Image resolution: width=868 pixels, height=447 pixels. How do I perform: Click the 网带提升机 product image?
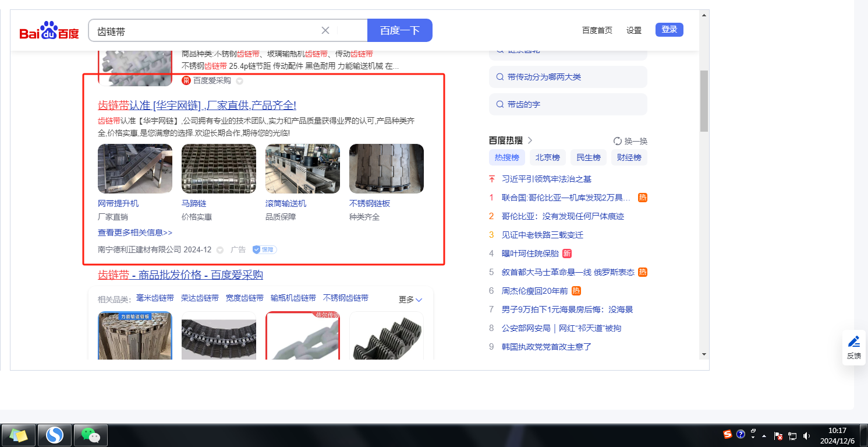point(135,168)
